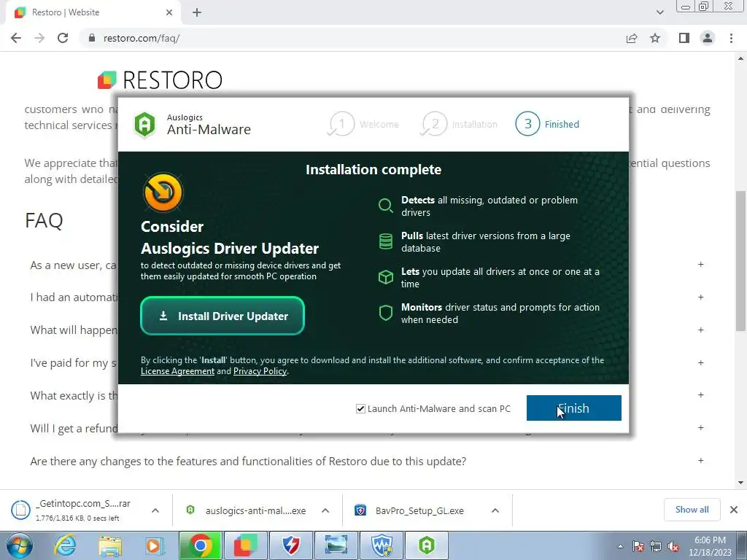
Task: Go back using browser back arrow
Action: pyautogui.click(x=16, y=38)
